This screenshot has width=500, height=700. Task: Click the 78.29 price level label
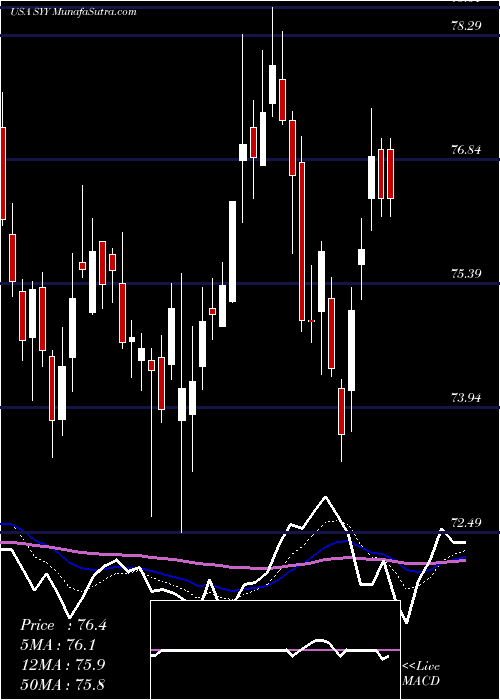tap(466, 26)
